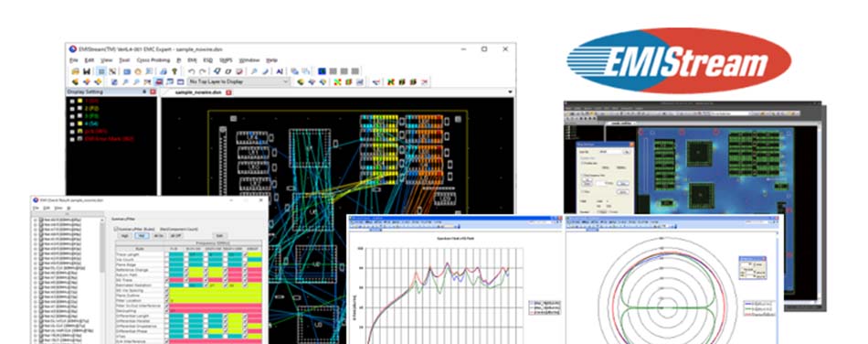Select the Reference Change rule row
The width and height of the screenshot is (868, 344).
tap(140, 270)
